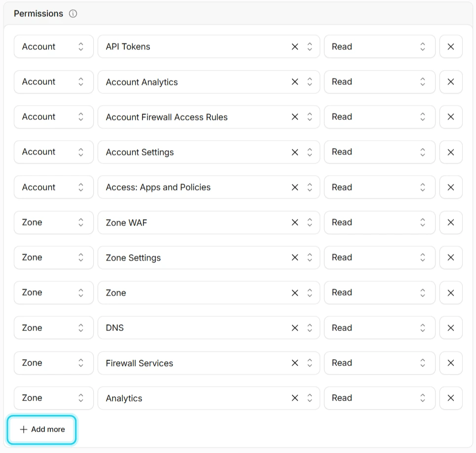Change Read access level for API Tokens

pyautogui.click(x=379, y=46)
